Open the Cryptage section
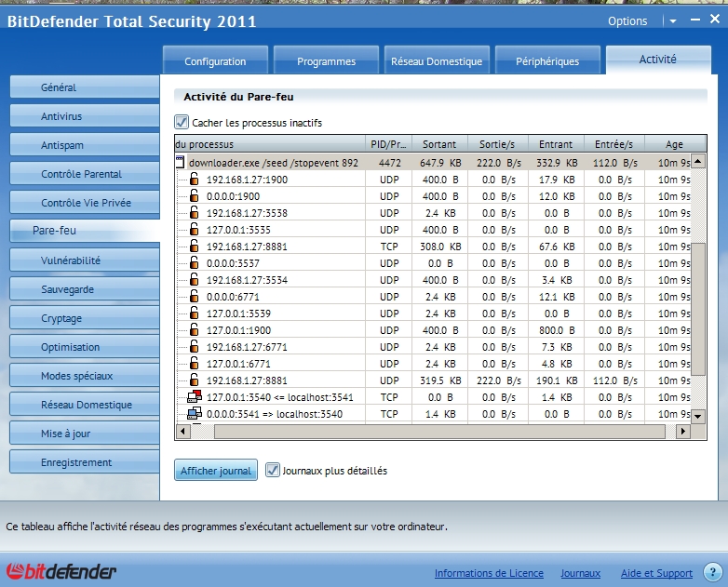 click(85, 318)
